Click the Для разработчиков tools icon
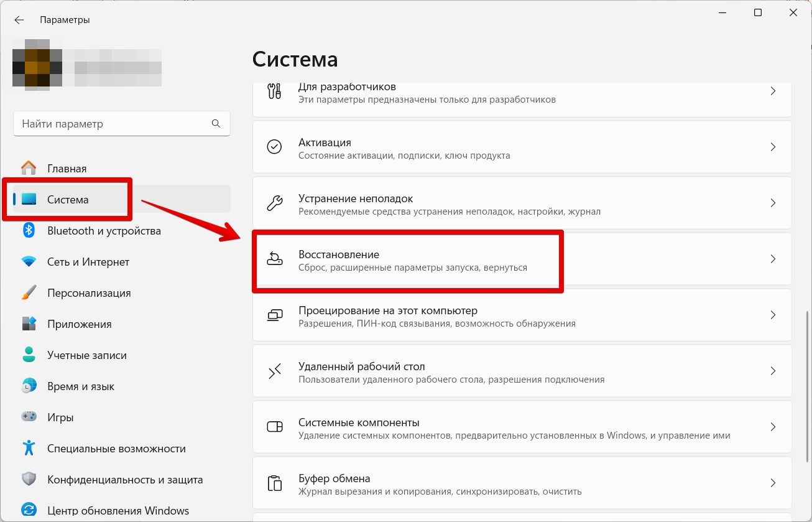Screen dimensions: 812x522 coord(274,91)
